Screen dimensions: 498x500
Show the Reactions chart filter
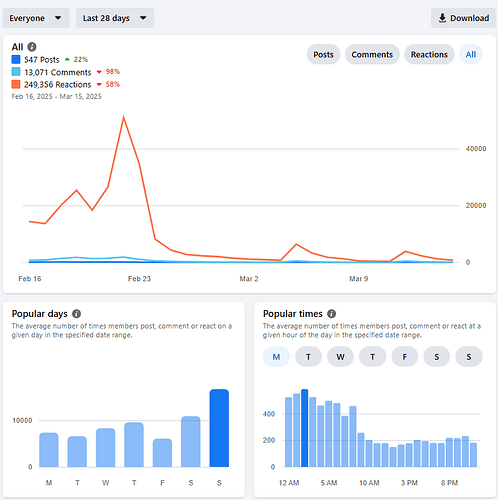tap(429, 54)
